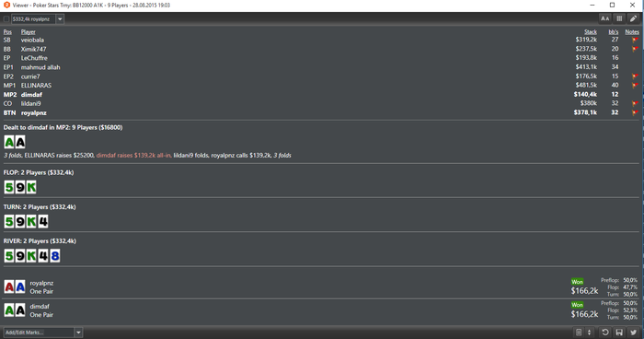Open Ximik747's red note flag

click(635, 49)
